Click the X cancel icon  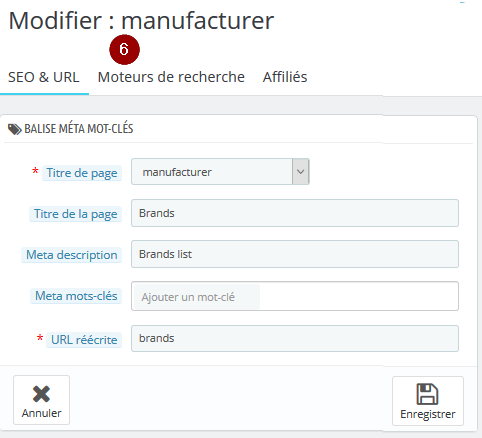(41, 394)
